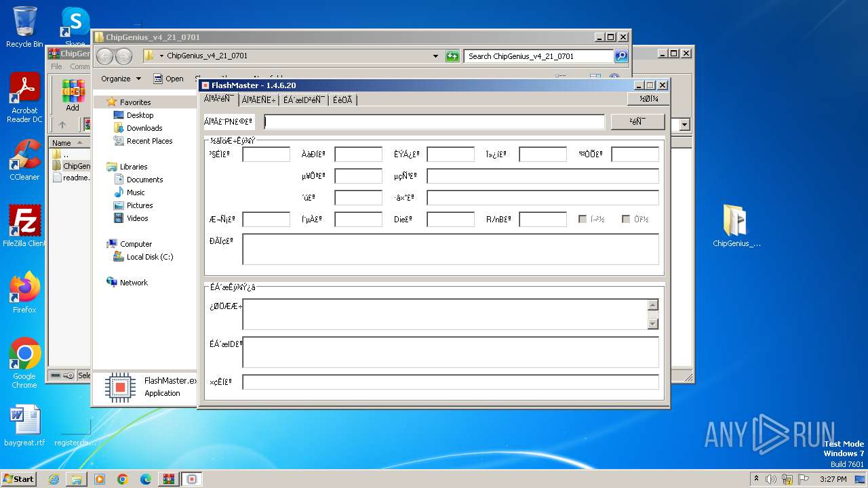Select the Skype desktop shortcut

point(75,27)
